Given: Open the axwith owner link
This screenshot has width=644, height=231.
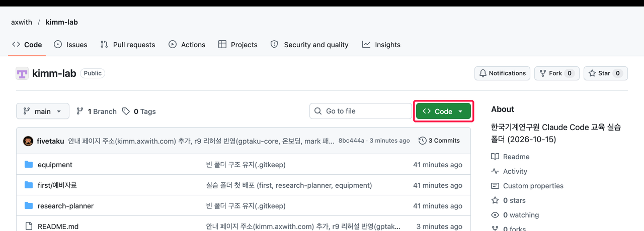Looking at the screenshot, I should point(22,22).
